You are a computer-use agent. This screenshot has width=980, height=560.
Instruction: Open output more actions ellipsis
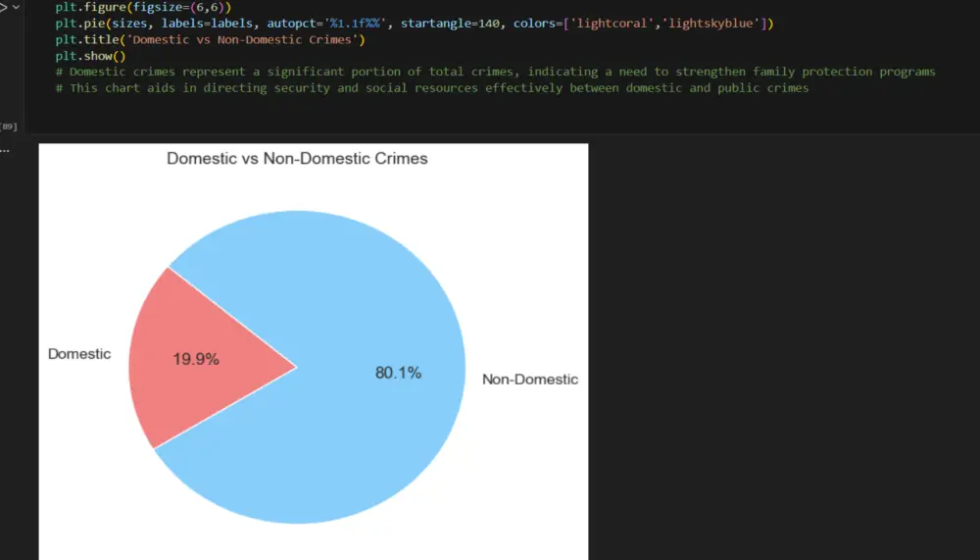point(5,151)
